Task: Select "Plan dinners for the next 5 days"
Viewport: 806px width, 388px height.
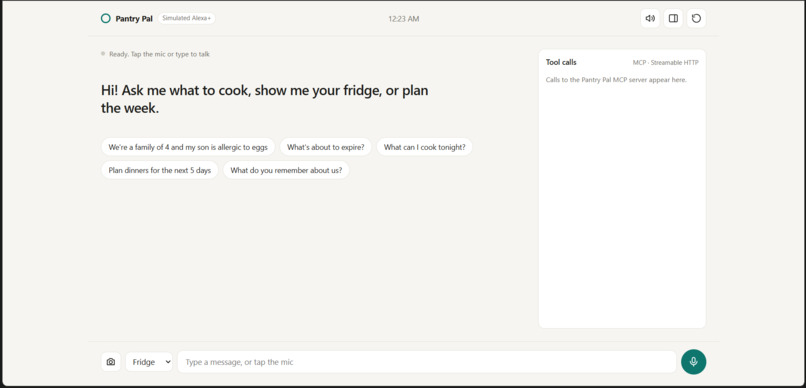Action: point(160,170)
